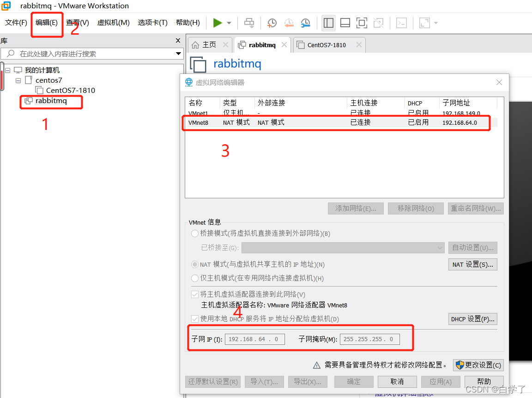Click the 添加网络(E)... button
Image resolution: width=532 pixels, height=398 pixels.
[x=356, y=208]
